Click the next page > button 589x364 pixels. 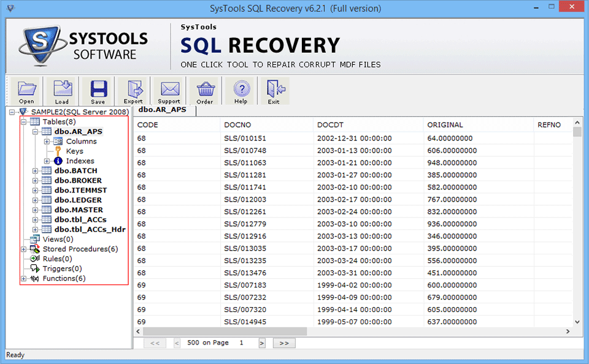[262, 343]
